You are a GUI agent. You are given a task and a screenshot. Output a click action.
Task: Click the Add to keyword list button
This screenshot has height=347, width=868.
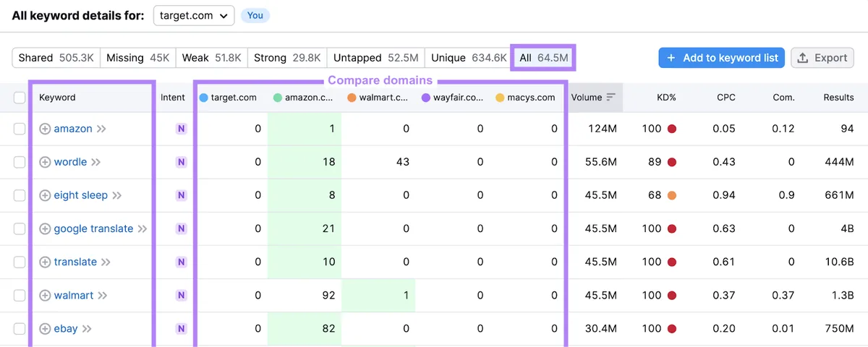click(x=722, y=58)
